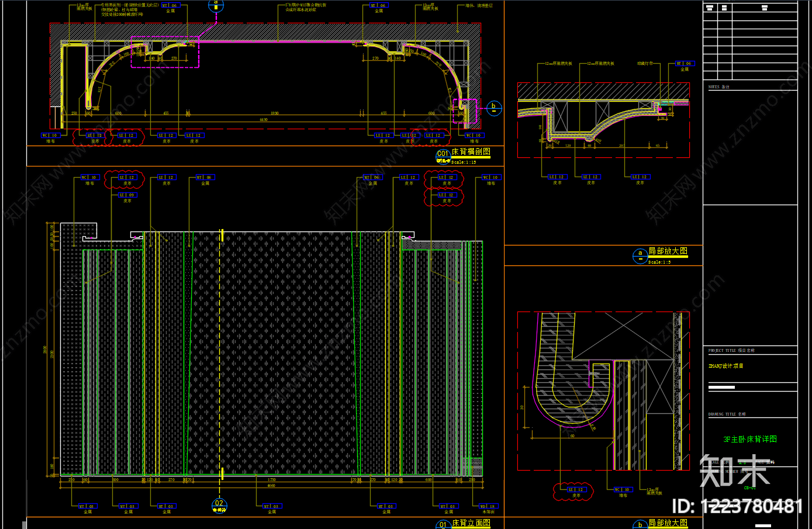Select the 木饰面 material label
812x529 pixels.
click(x=488, y=512)
